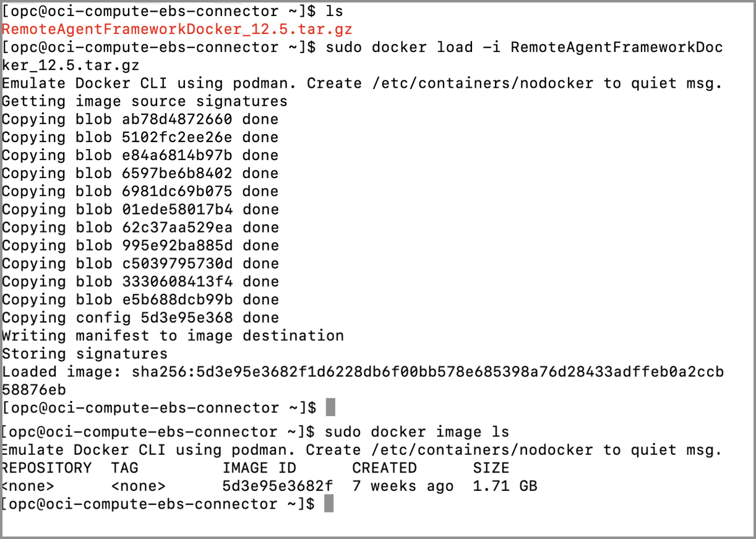Click the TAG column header
Screen dimensions: 756x539
pos(125,468)
